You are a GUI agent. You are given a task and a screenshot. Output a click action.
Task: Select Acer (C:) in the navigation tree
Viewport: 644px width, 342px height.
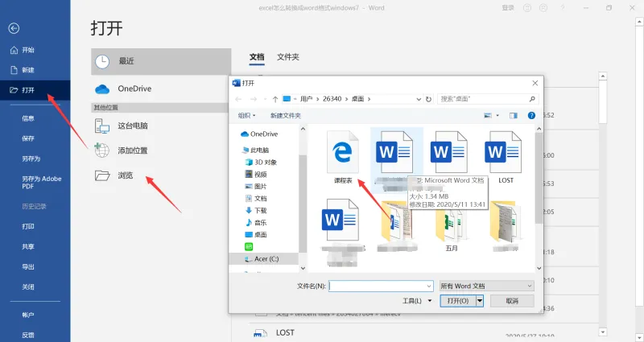point(266,259)
